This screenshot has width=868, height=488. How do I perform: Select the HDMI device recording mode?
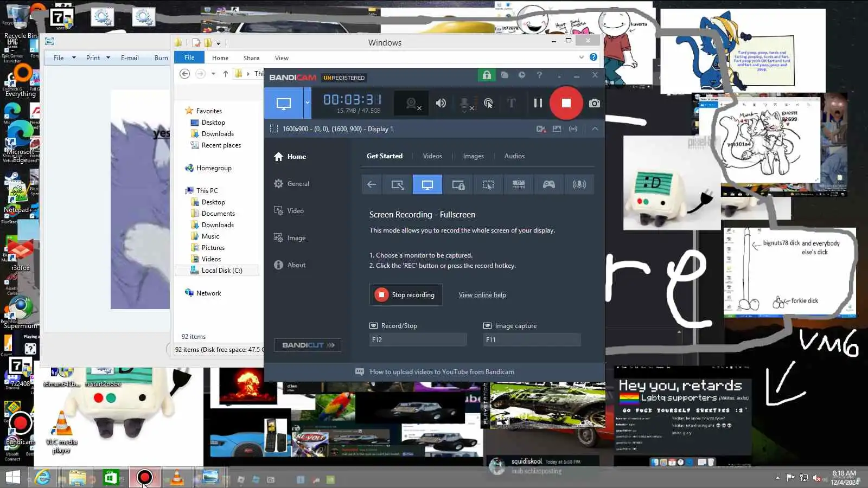tap(519, 184)
